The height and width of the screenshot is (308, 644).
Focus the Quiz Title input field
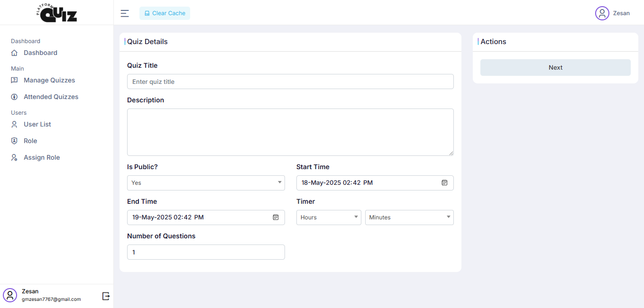pos(290,82)
